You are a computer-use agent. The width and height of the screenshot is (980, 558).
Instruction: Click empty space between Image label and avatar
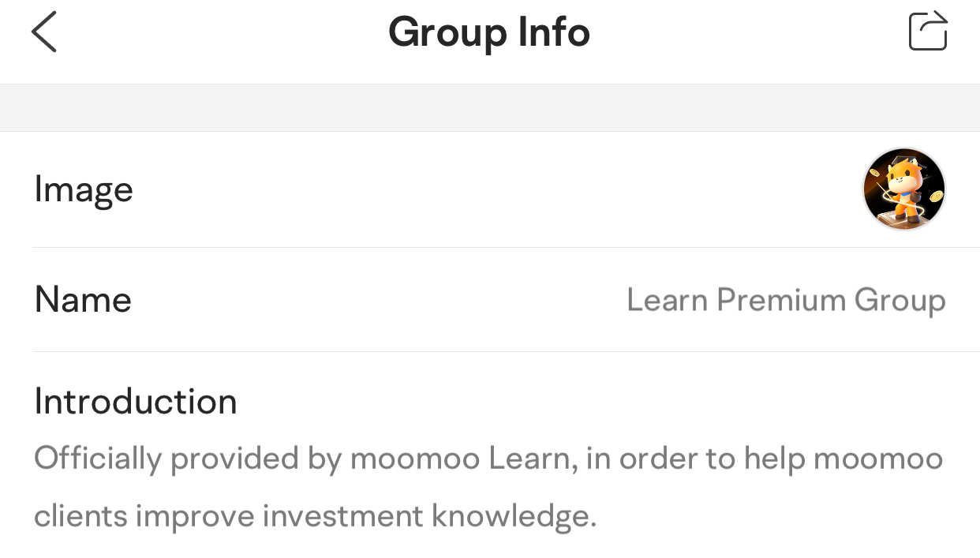(497, 189)
